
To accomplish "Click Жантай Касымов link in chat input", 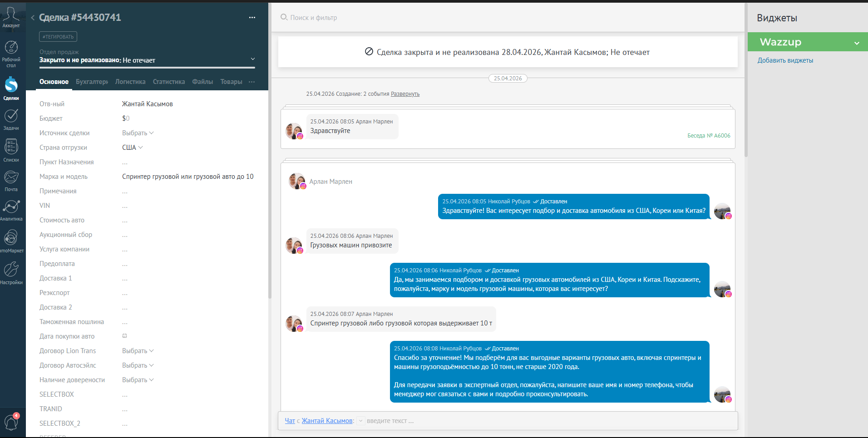I will pos(327,421).
